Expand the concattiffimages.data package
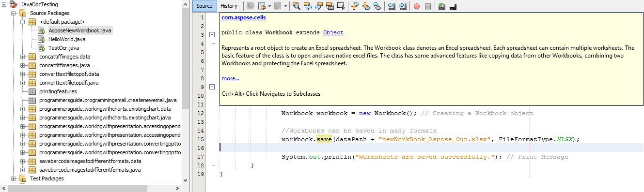The image size is (644, 192). 23,57
